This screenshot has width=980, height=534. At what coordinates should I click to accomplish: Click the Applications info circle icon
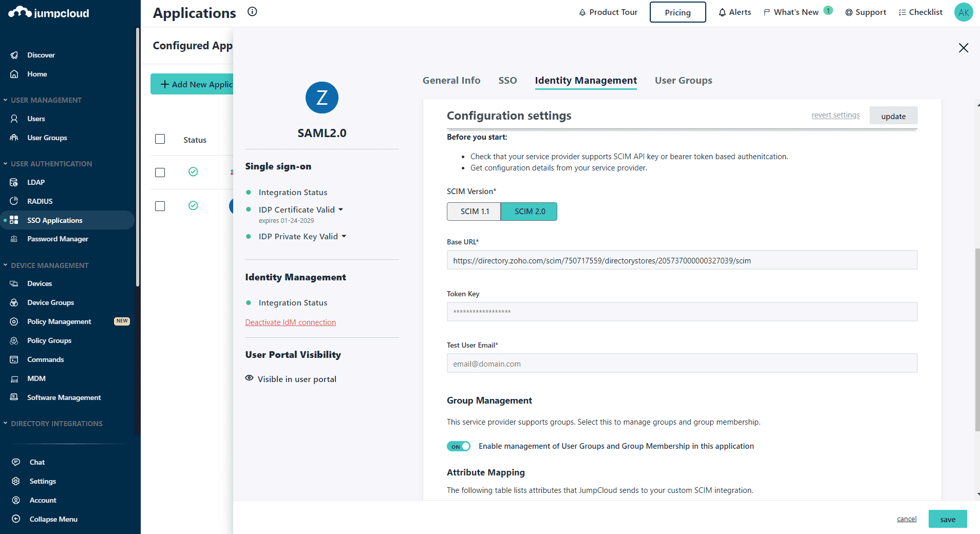click(x=252, y=11)
